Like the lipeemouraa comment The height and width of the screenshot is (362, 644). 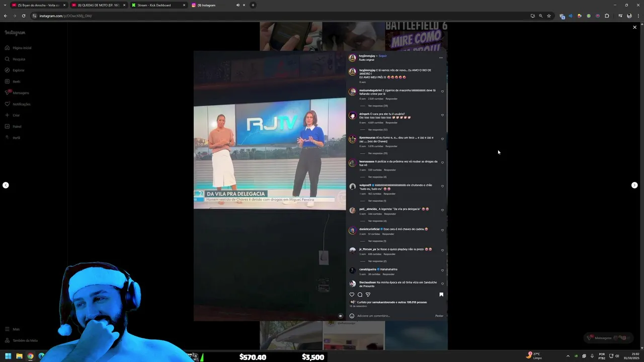coord(442,139)
